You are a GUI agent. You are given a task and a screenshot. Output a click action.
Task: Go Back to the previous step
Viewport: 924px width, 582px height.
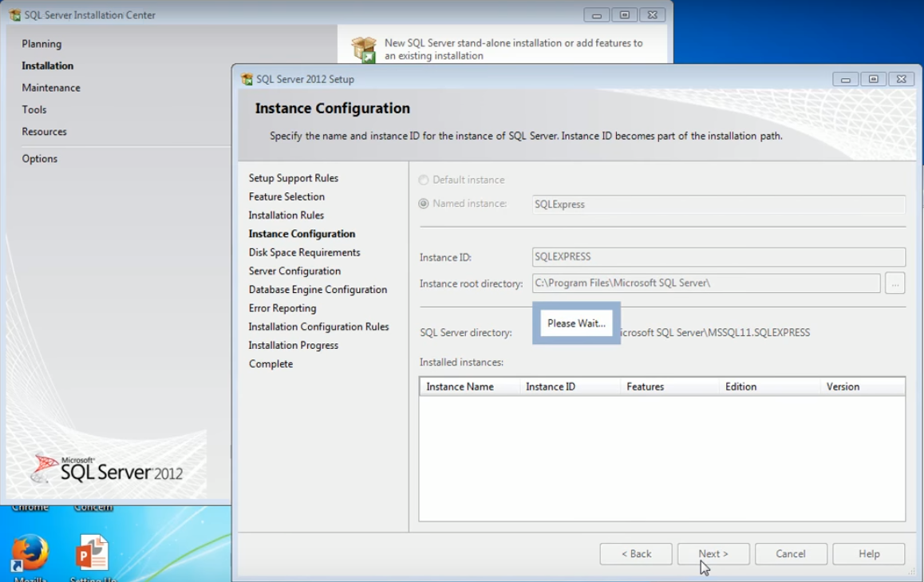636,554
